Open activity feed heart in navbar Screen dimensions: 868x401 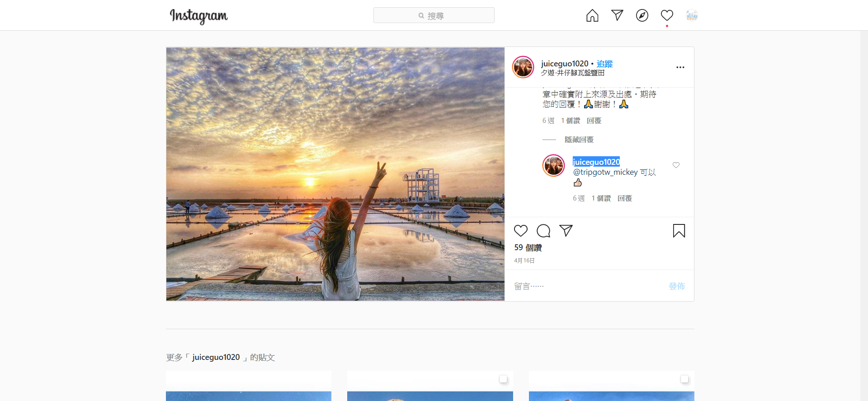667,16
